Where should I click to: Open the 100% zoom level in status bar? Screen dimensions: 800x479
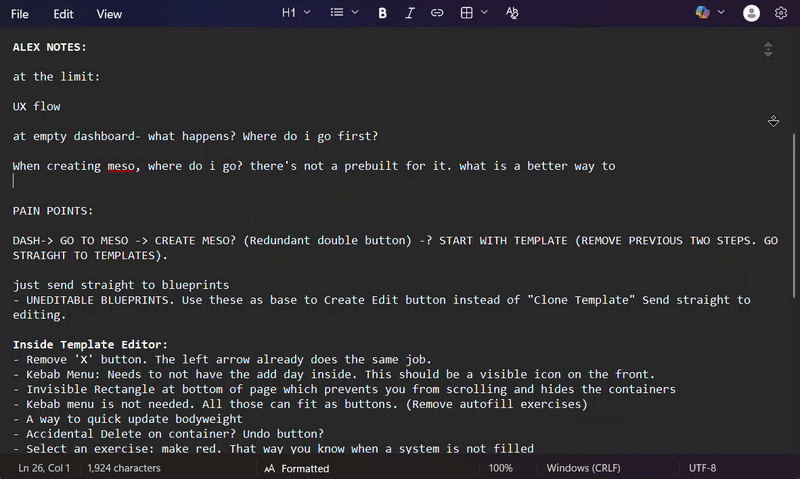click(501, 468)
